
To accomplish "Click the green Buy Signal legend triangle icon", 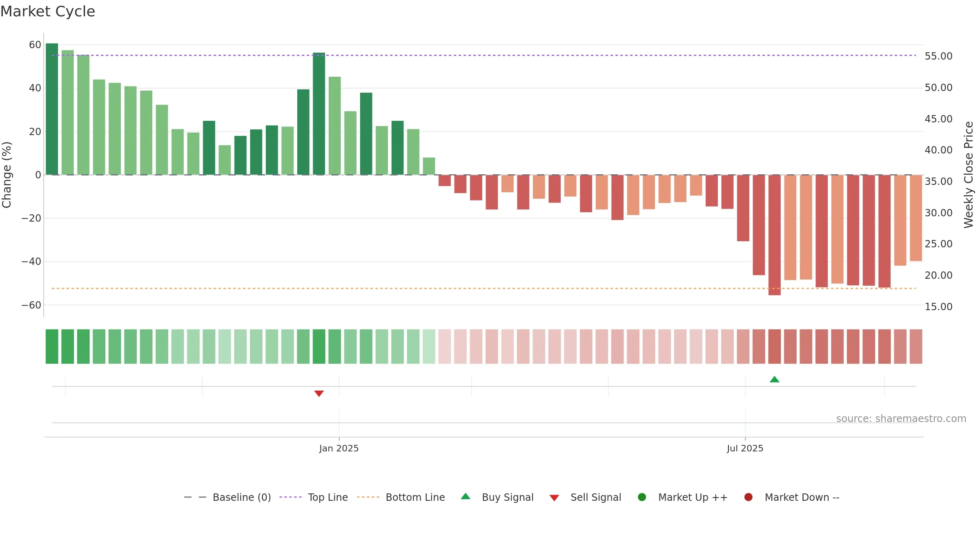I will [x=465, y=496].
